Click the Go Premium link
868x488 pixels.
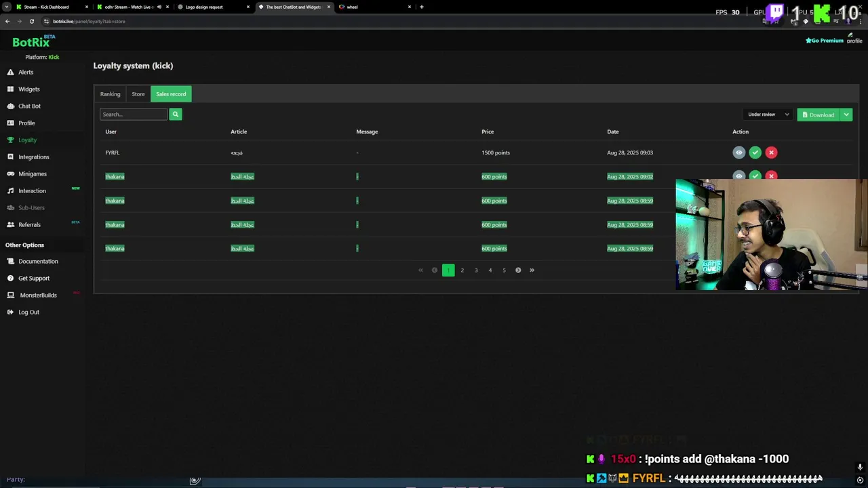(x=825, y=41)
